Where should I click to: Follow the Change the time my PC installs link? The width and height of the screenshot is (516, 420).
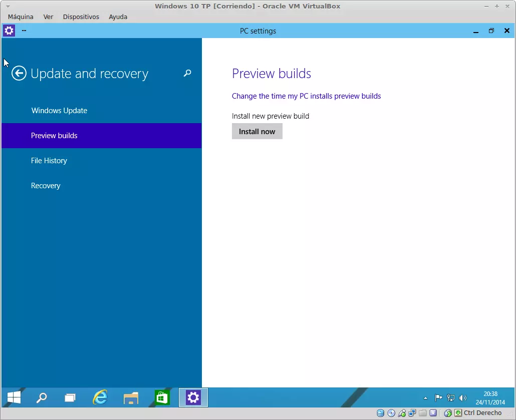(306, 96)
